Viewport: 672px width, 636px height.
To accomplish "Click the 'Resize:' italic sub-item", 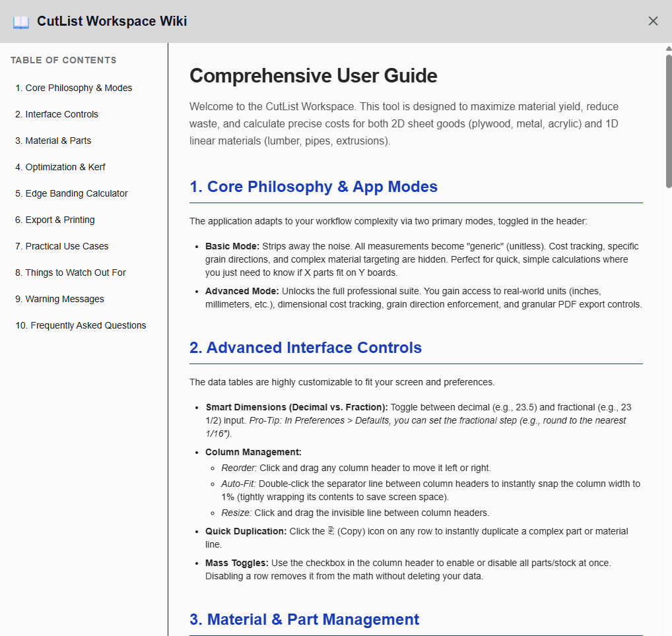I will (x=236, y=513).
